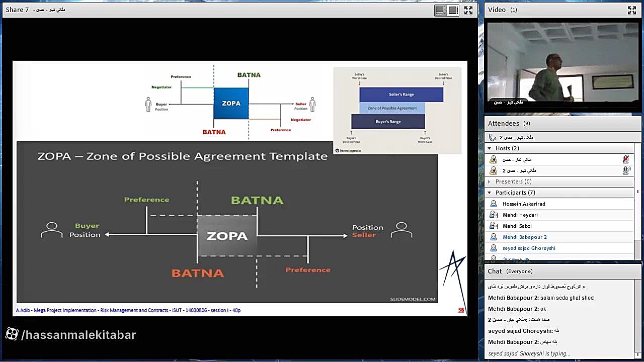The width and height of the screenshot is (644, 362).
Task: Click the phone icon in the Attendees active-speaker bar
Action: pos(493,137)
